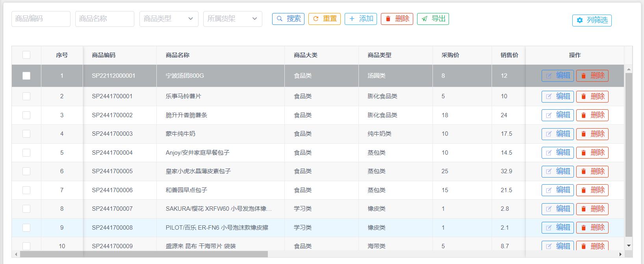
Task: Check the box for row SP2441700002
Action: pos(26,115)
